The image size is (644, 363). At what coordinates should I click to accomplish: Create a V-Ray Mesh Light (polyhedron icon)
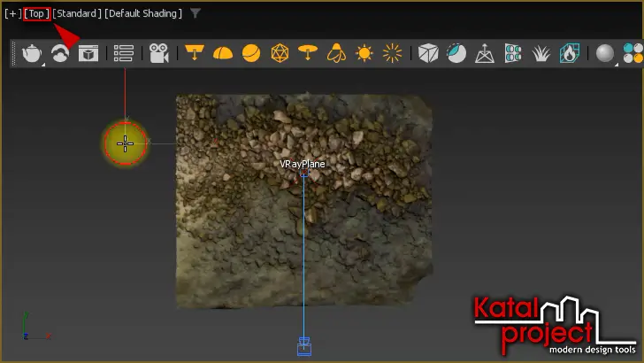pos(280,53)
